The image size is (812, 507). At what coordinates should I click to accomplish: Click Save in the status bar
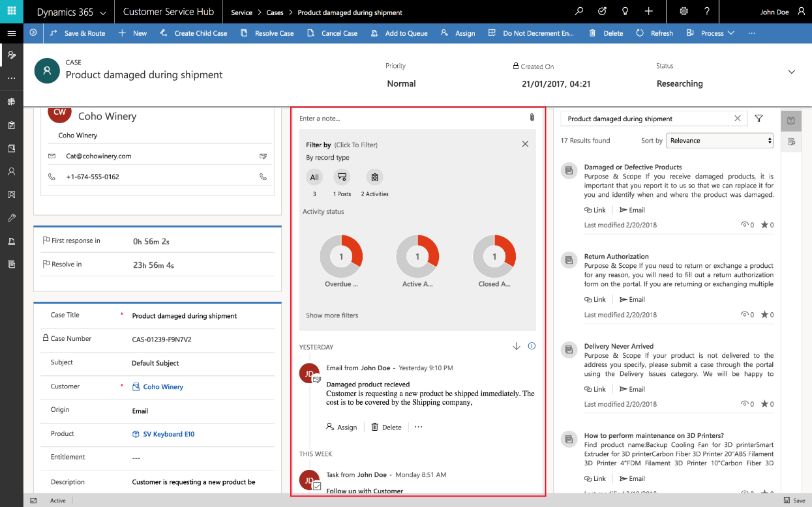(x=794, y=500)
